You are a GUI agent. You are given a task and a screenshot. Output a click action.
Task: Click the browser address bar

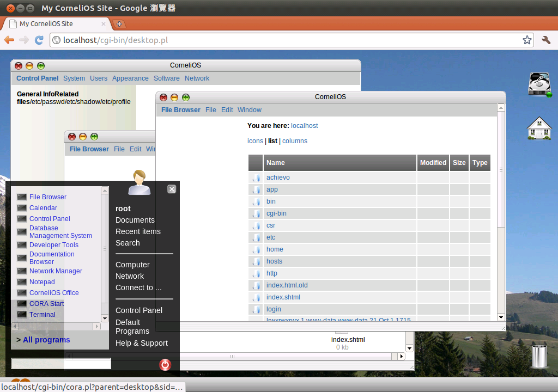coord(292,40)
